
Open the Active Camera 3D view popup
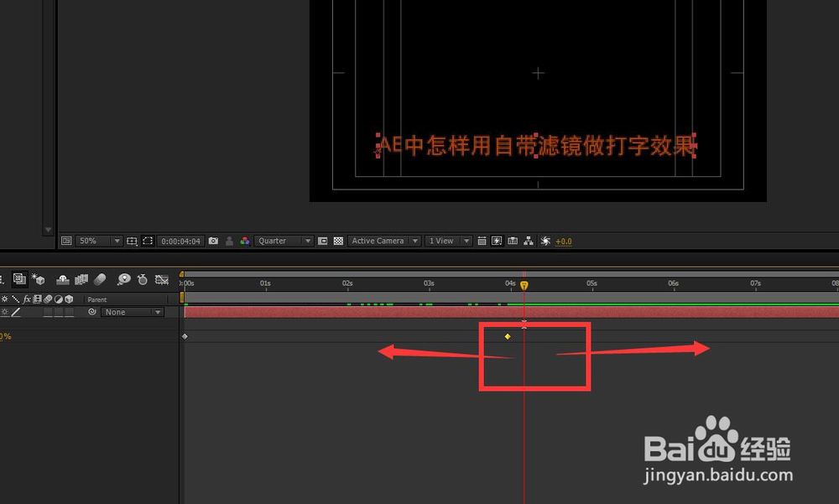[382, 241]
